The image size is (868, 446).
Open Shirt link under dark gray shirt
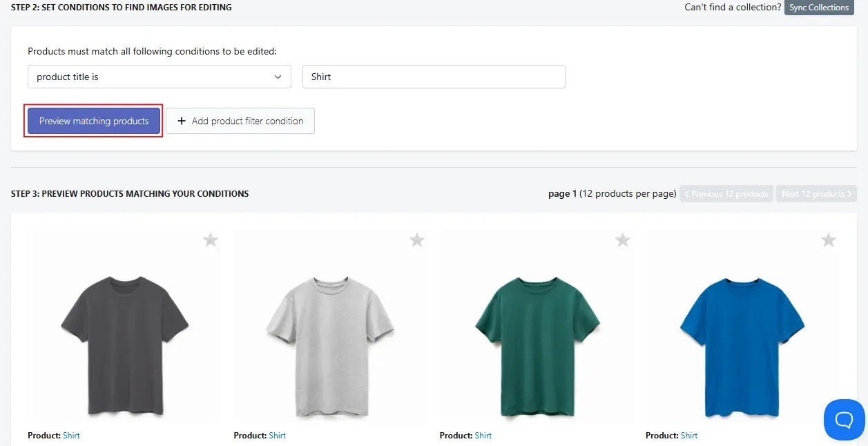[71, 436]
